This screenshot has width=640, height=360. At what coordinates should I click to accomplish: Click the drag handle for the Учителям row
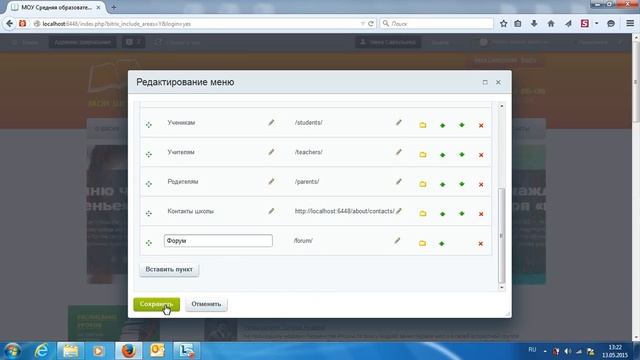click(149, 154)
